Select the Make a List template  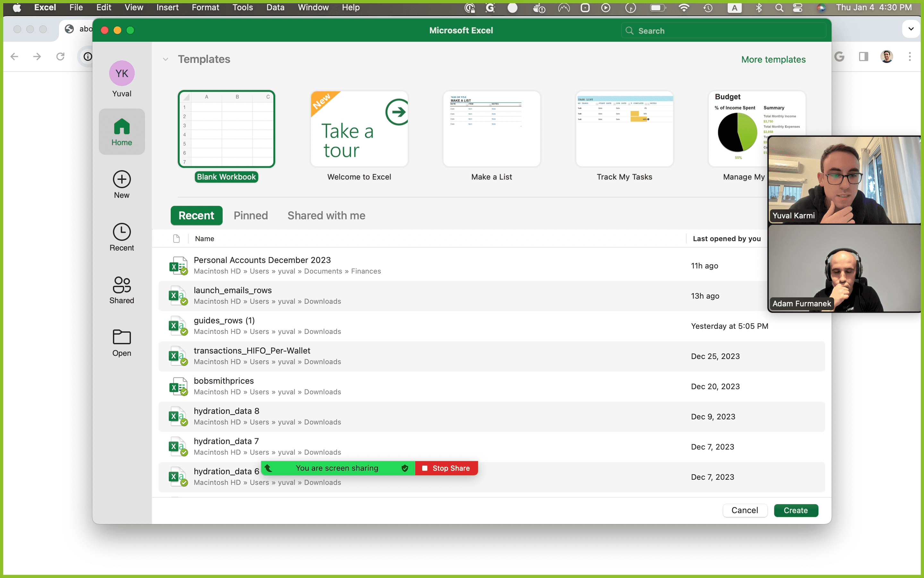(492, 136)
